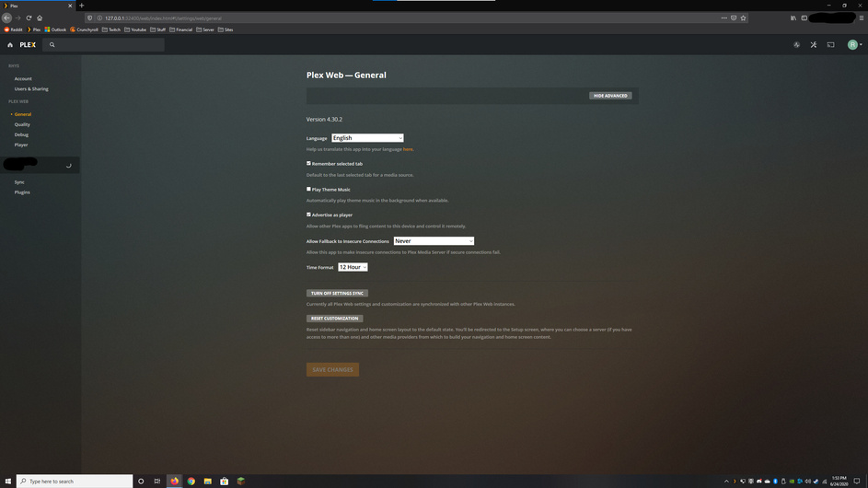
Task: Click the Hide Advanced button
Action: [610, 96]
